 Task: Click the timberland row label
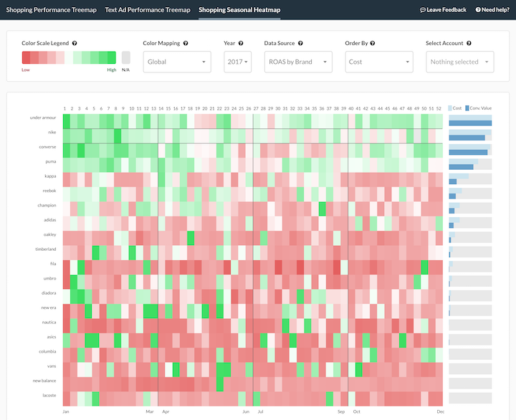(x=46, y=249)
